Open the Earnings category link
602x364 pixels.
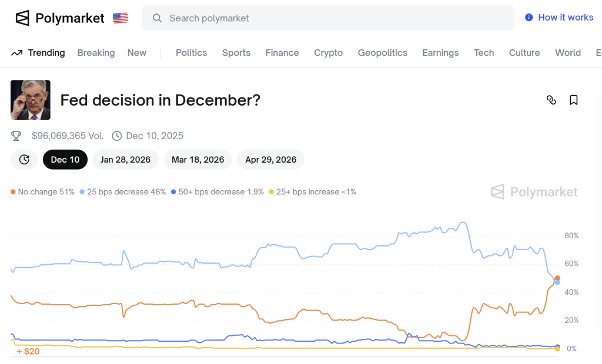[440, 53]
